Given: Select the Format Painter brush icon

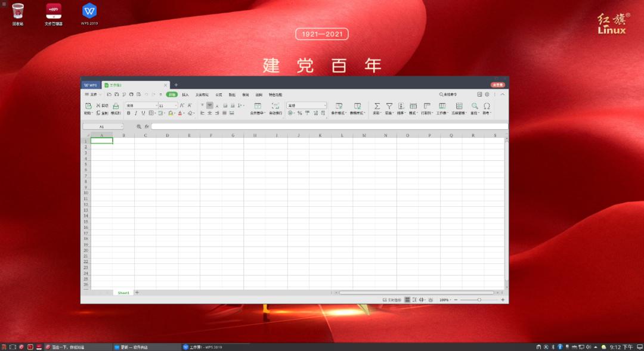Looking at the screenshot, I should pyautogui.click(x=116, y=106).
